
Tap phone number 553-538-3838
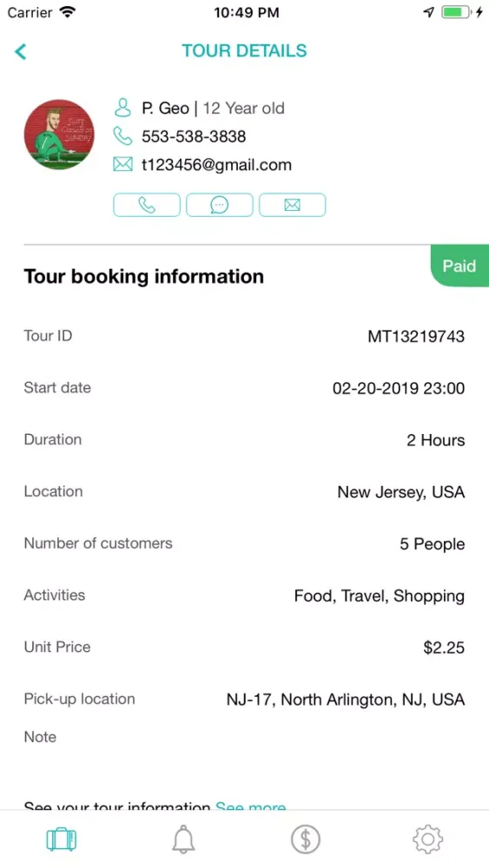[194, 136]
